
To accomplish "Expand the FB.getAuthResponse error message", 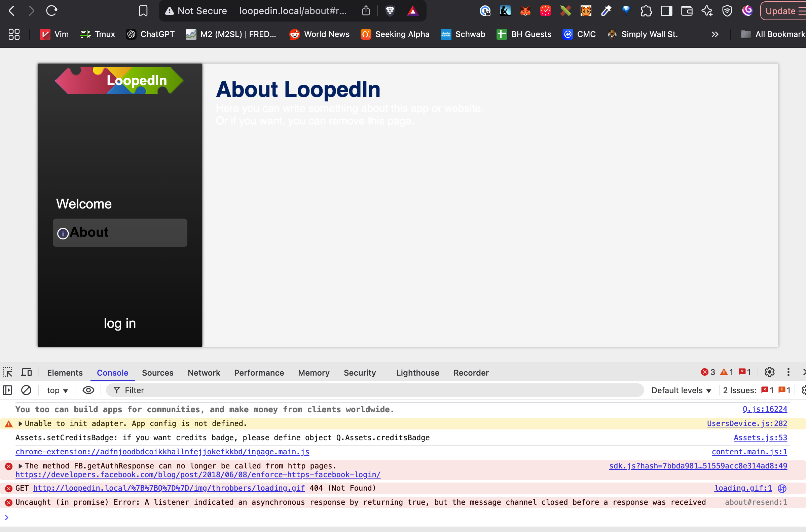I will point(21,466).
